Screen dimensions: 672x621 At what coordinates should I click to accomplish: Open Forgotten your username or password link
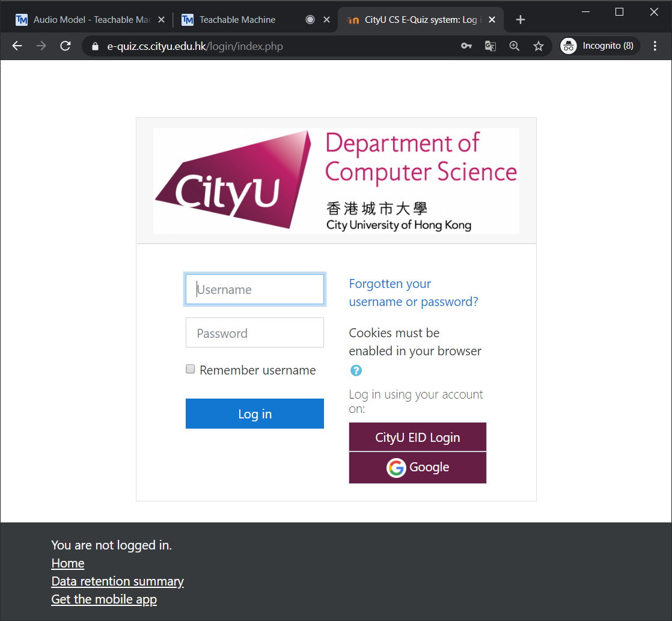413,293
